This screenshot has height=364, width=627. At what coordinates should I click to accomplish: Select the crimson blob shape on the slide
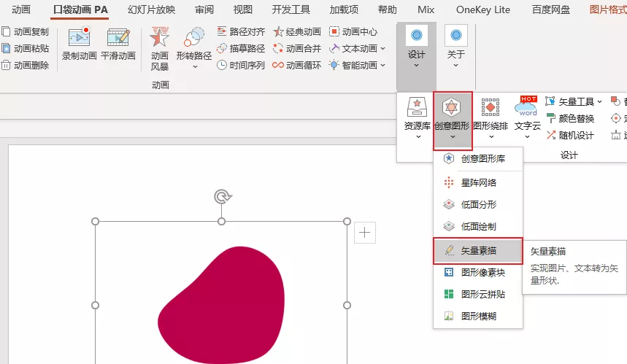pos(223,304)
